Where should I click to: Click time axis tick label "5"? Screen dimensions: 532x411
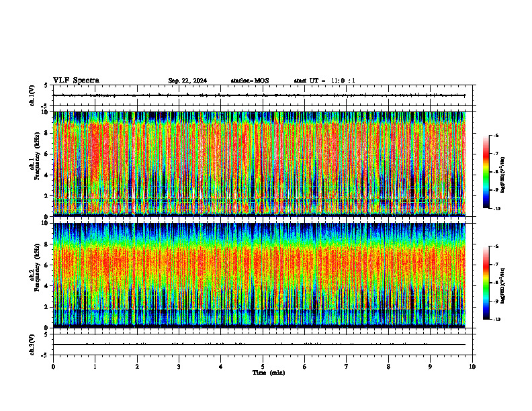pos(263,367)
